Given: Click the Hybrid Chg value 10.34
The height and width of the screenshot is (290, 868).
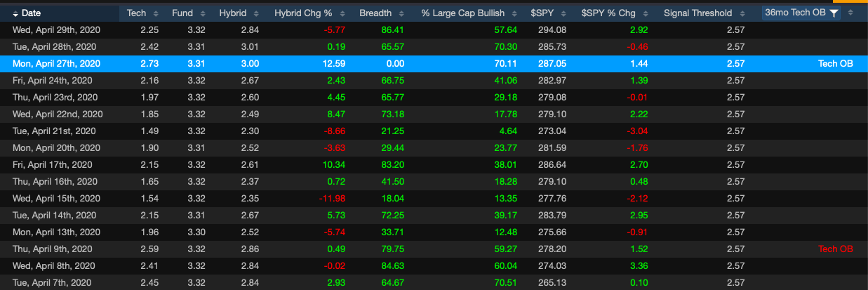Looking at the screenshot, I should (x=335, y=165).
